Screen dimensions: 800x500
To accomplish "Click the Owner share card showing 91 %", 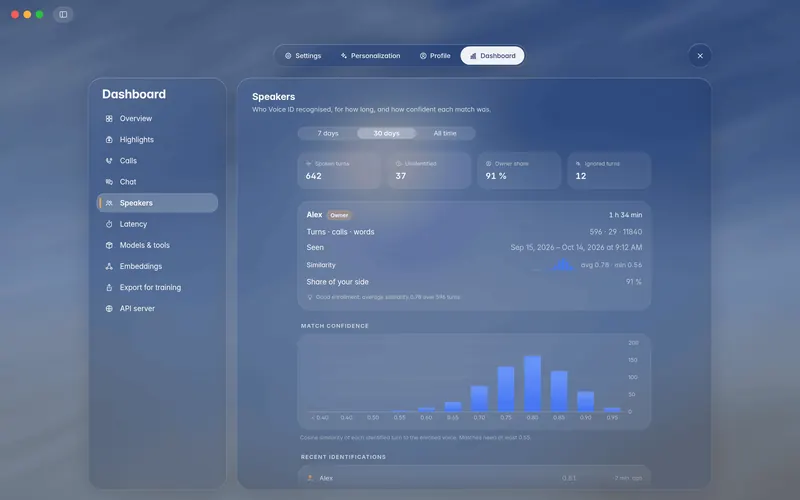I will [519, 170].
